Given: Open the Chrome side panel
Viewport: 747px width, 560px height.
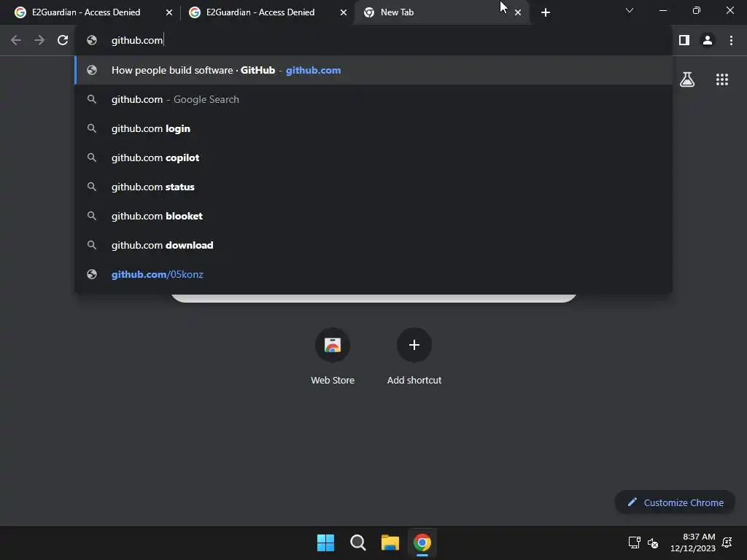Looking at the screenshot, I should click(684, 41).
